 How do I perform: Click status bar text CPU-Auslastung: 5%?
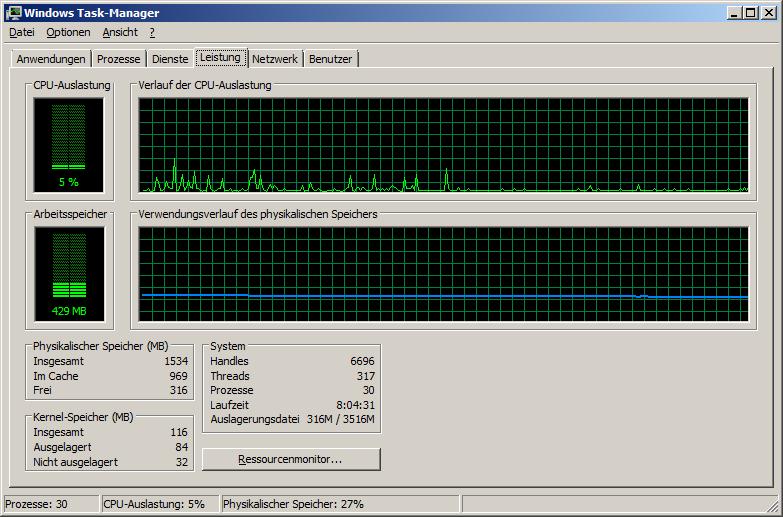154,505
